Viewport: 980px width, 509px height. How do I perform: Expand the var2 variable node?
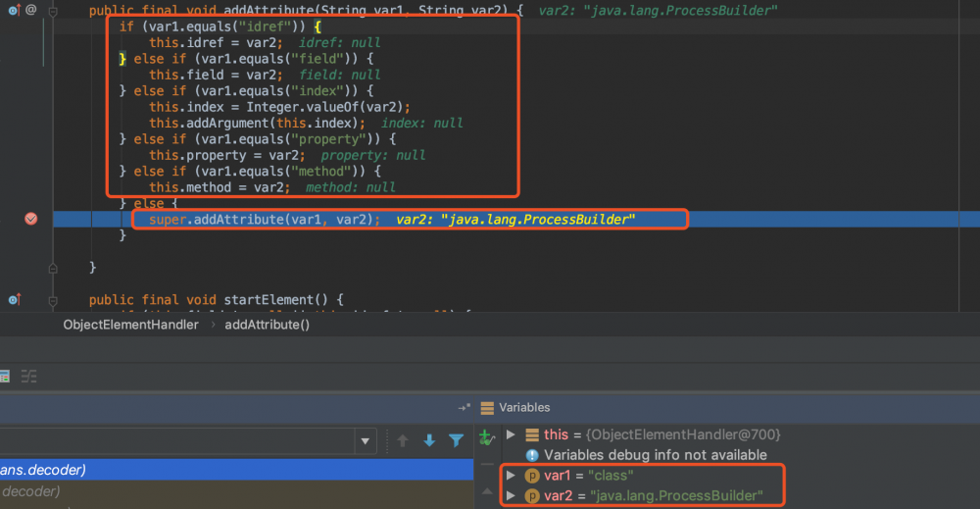pos(511,495)
